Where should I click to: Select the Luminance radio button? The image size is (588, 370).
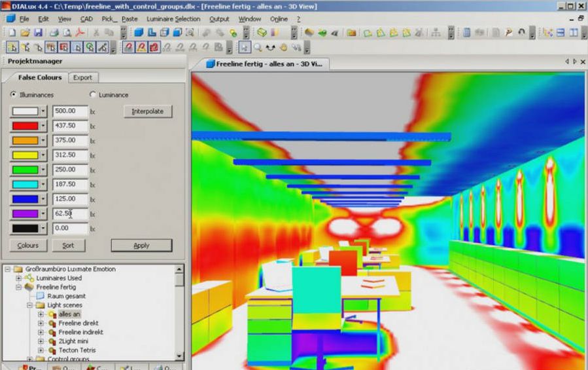92,95
